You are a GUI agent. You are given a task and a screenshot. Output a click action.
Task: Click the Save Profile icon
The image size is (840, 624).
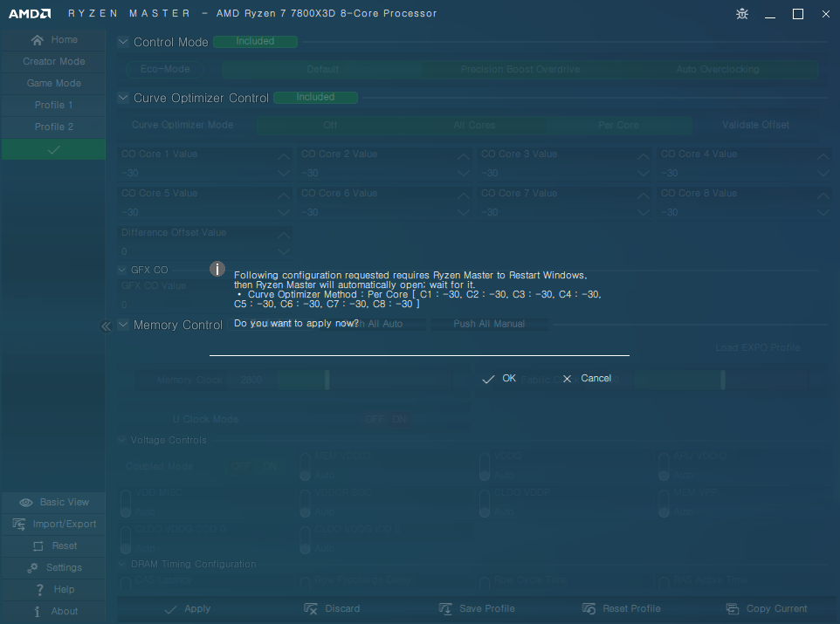(x=445, y=609)
